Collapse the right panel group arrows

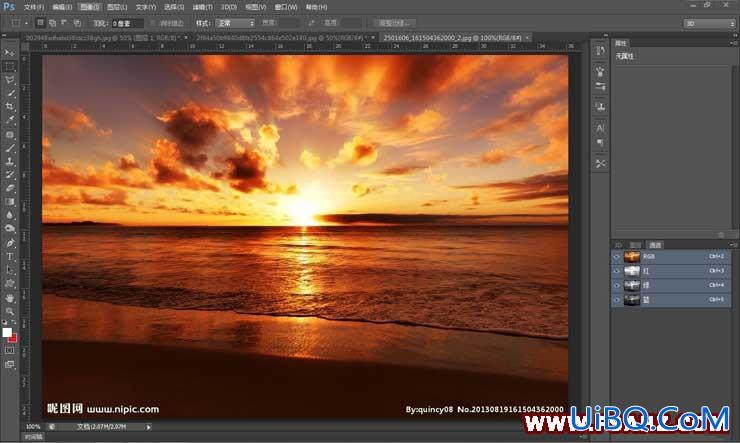click(x=734, y=35)
